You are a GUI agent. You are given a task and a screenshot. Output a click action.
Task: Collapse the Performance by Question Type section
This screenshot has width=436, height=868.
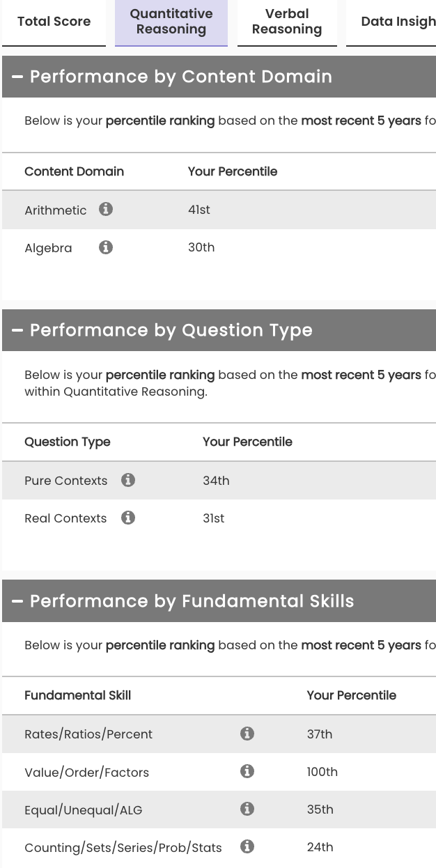pyautogui.click(x=17, y=330)
